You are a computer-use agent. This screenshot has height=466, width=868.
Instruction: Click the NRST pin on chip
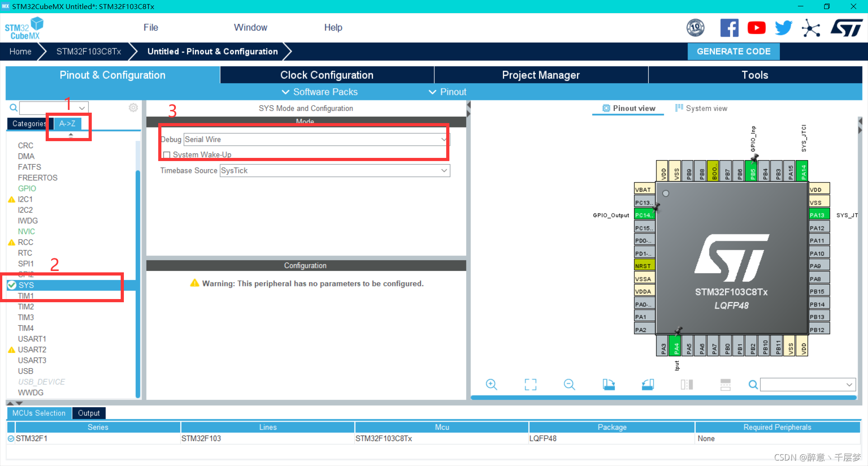pos(645,266)
